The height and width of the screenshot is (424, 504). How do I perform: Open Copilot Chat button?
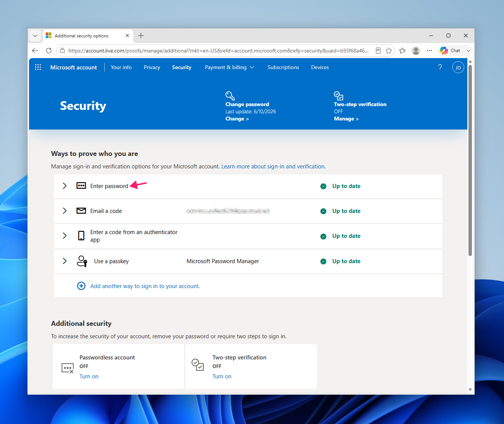[x=450, y=51]
